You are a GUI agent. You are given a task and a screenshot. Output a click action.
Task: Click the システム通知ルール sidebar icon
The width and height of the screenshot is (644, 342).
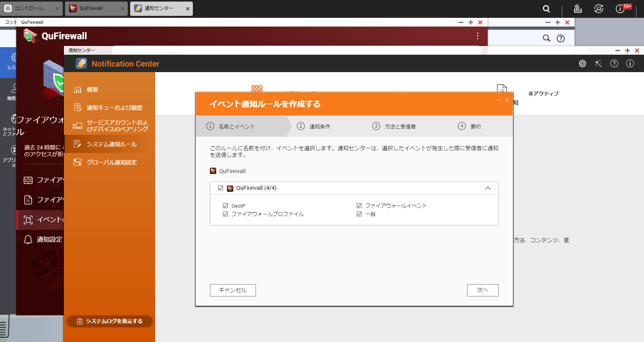[77, 144]
